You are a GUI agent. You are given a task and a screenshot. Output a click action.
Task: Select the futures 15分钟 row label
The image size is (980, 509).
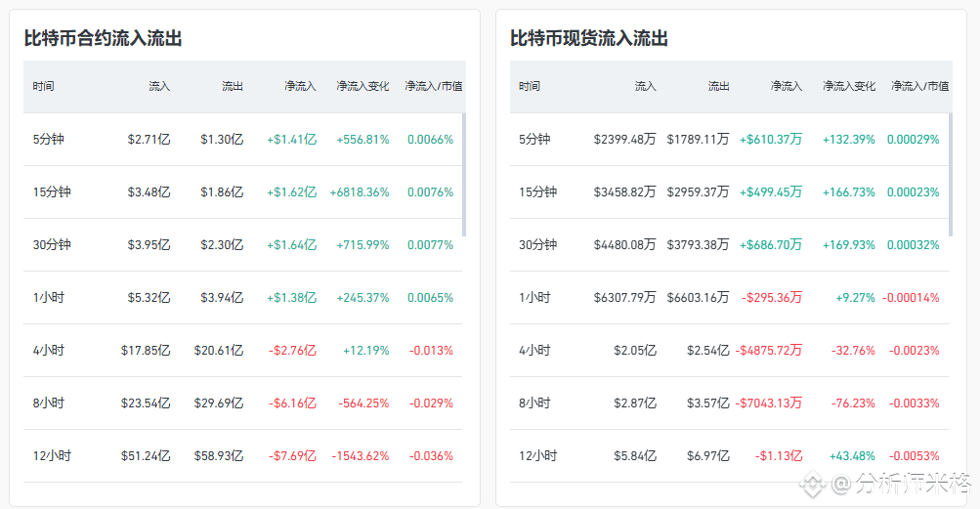point(52,191)
